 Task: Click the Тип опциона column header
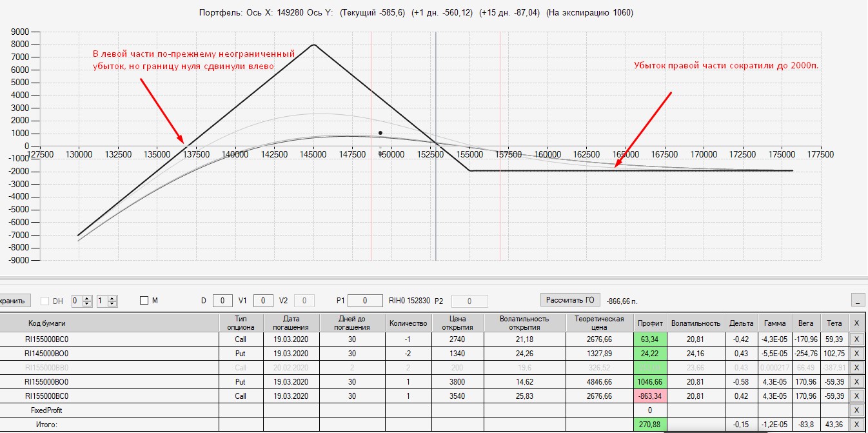pyautogui.click(x=241, y=323)
